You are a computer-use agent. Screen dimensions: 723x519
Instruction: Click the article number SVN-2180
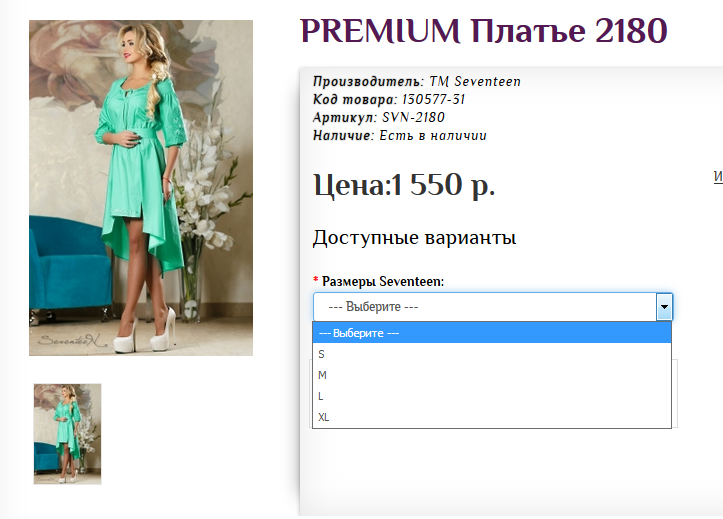[413, 118]
